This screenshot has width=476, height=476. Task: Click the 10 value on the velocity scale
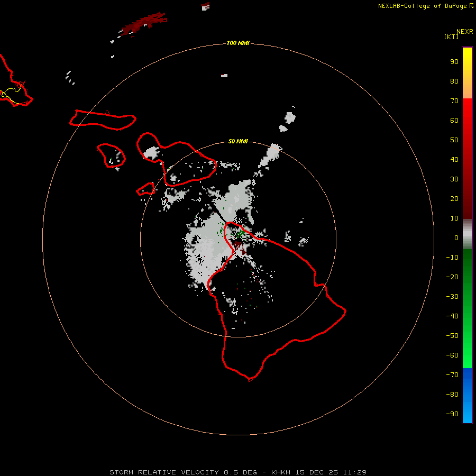pos(454,218)
